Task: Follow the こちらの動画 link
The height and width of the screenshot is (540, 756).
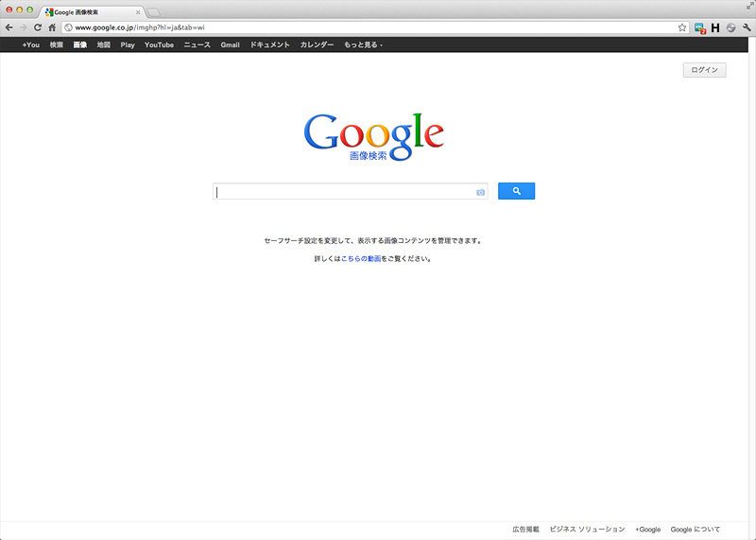Action: (x=361, y=259)
